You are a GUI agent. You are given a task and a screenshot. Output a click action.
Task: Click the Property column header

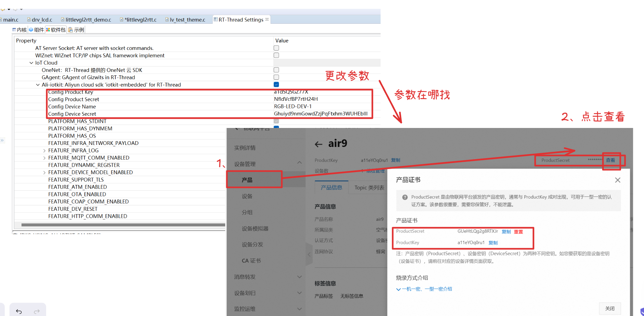(x=143, y=41)
